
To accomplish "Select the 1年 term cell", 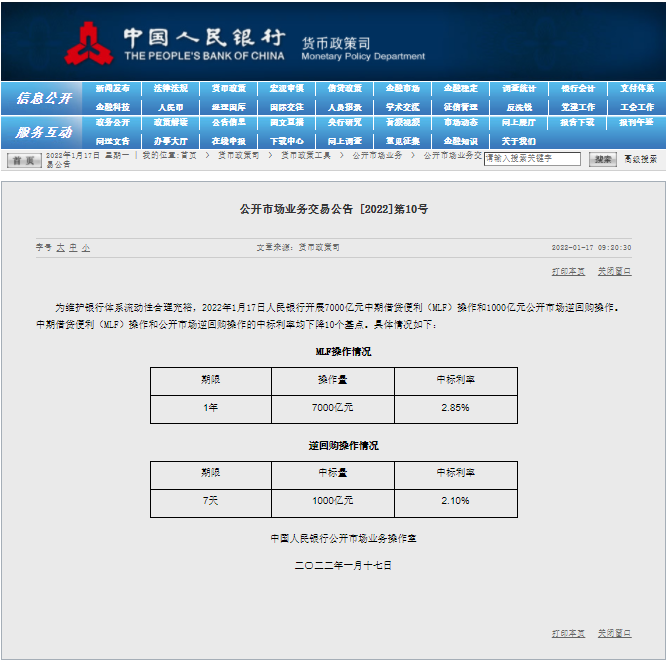I will (211, 409).
